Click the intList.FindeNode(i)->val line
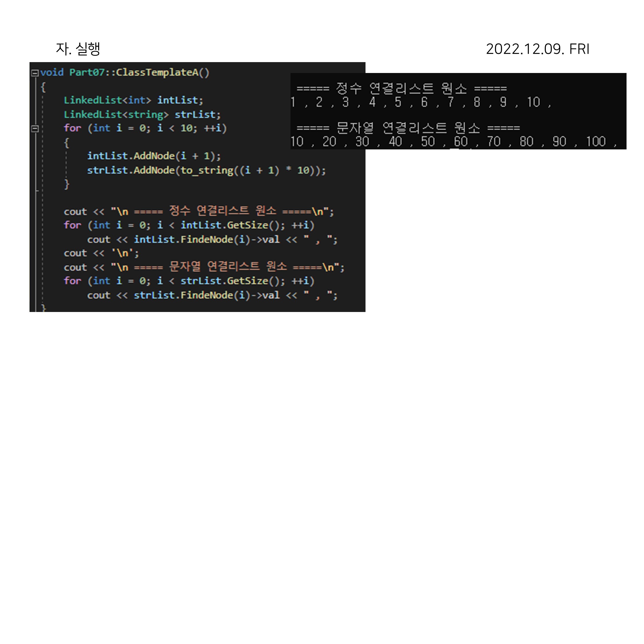644x644 pixels. pyautogui.click(x=212, y=240)
